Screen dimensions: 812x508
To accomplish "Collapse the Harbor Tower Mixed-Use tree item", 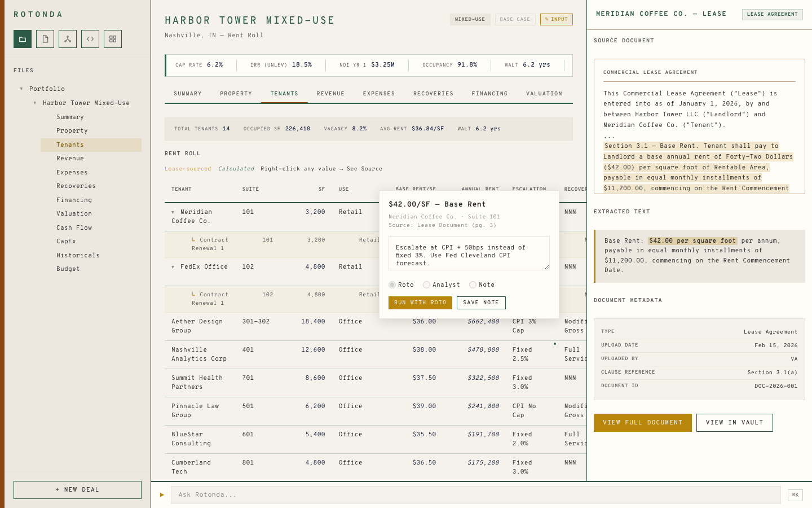I will point(34,103).
